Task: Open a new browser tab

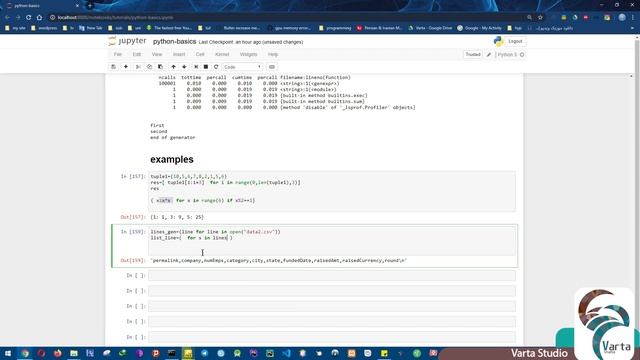Action: point(90,6)
